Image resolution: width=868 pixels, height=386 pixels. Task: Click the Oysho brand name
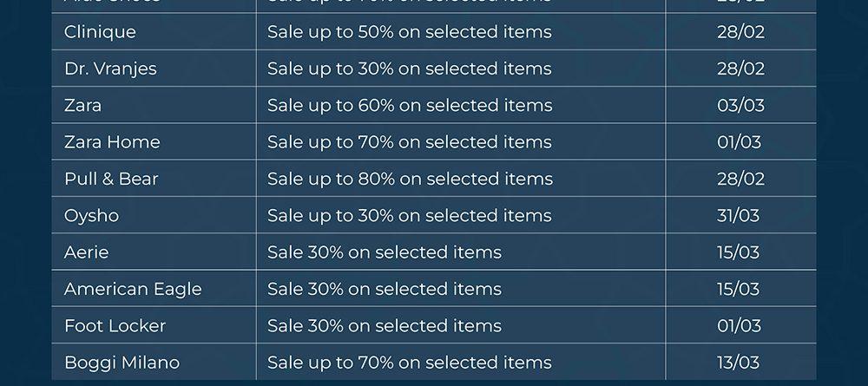click(91, 215)
